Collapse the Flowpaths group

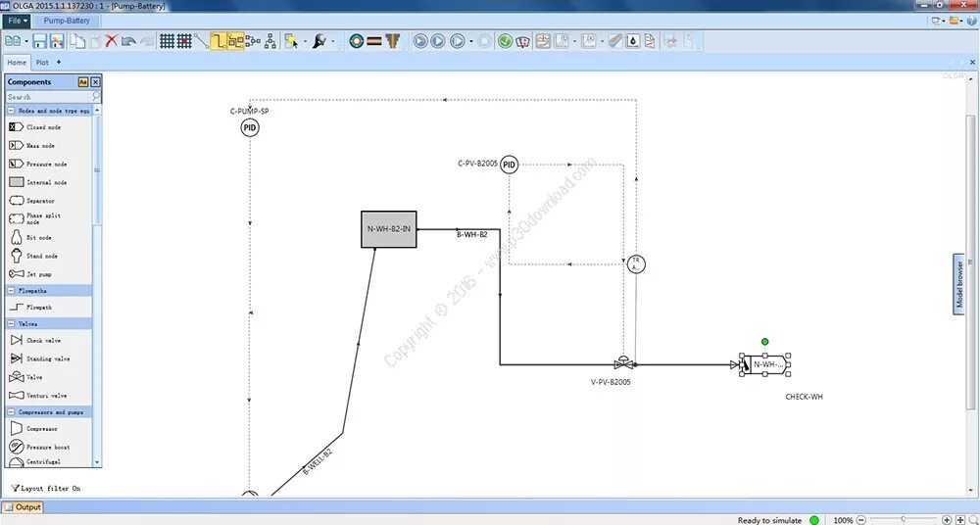tap(11, 291)
